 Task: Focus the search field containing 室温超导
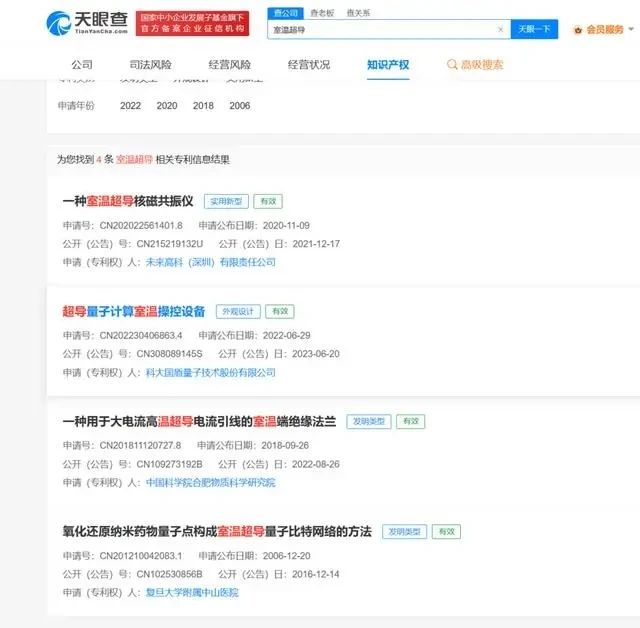[x=389, y=29]
